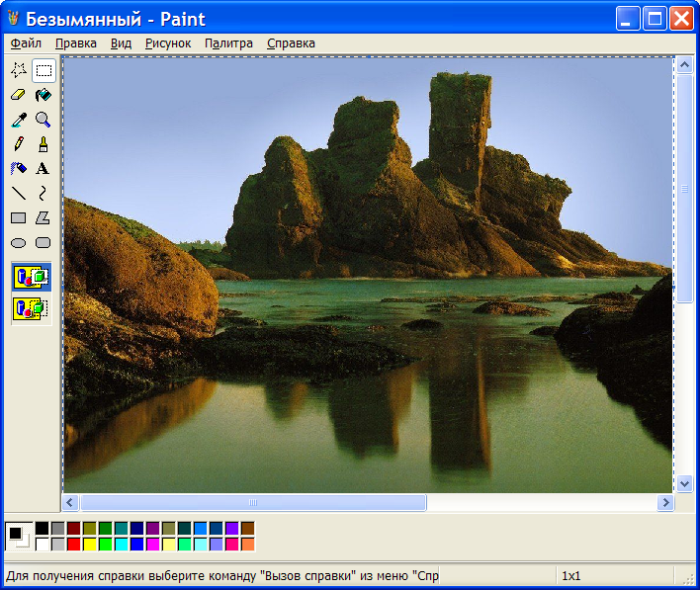Pick the bright blue color swatch
This screenshot has width=700, height=590.
(x=137, y=544)
